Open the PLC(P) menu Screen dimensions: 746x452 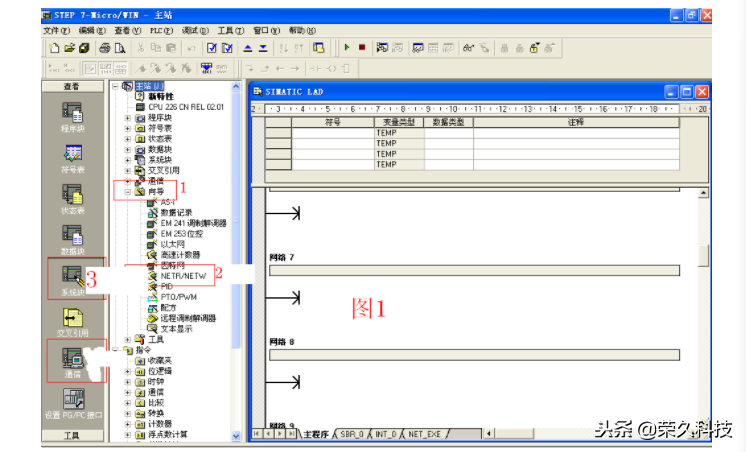click(x=161, y=30)
